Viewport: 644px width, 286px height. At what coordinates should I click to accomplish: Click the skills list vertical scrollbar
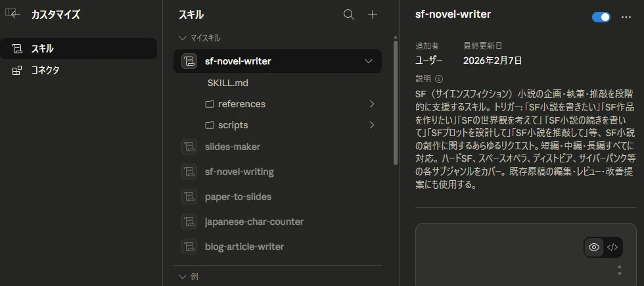click(x=396, y=103)
